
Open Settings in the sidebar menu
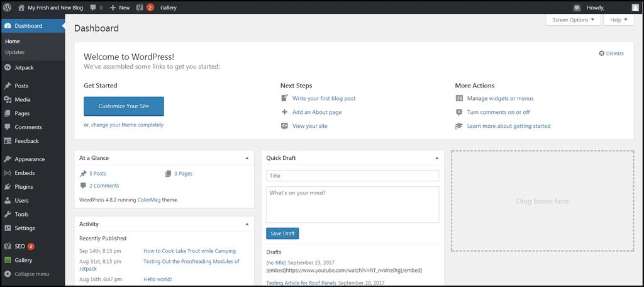click(x=25, y=228)
